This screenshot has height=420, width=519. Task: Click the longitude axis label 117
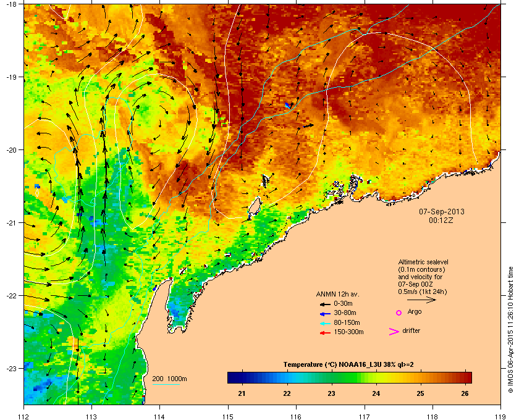(365, 417)
